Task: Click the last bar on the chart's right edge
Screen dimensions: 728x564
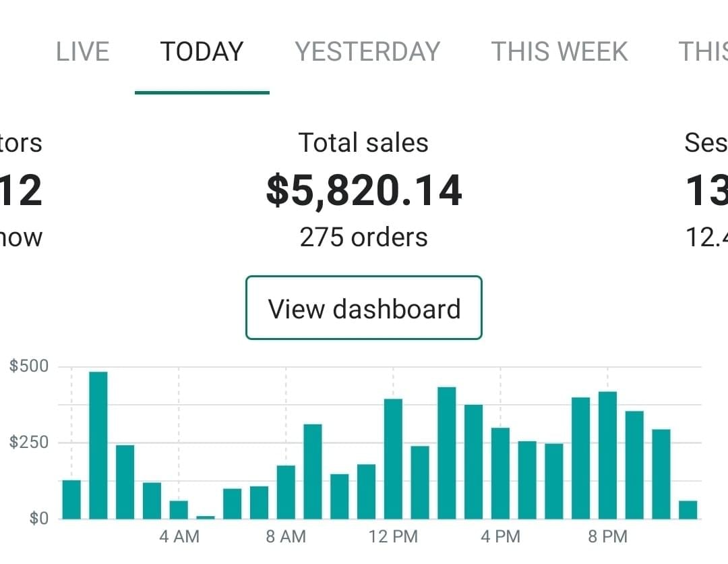Action: 688,510
